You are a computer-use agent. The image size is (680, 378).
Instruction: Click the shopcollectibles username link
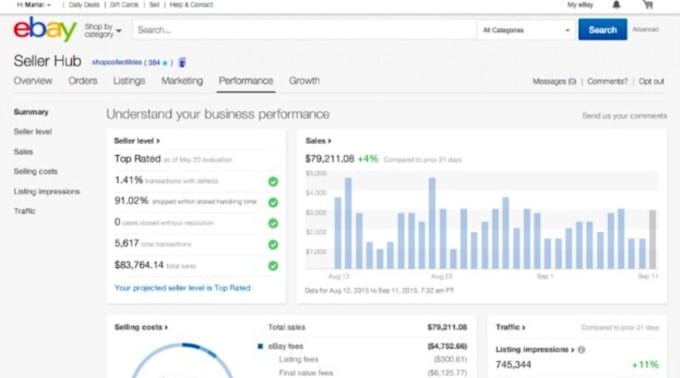coord(117,62)
